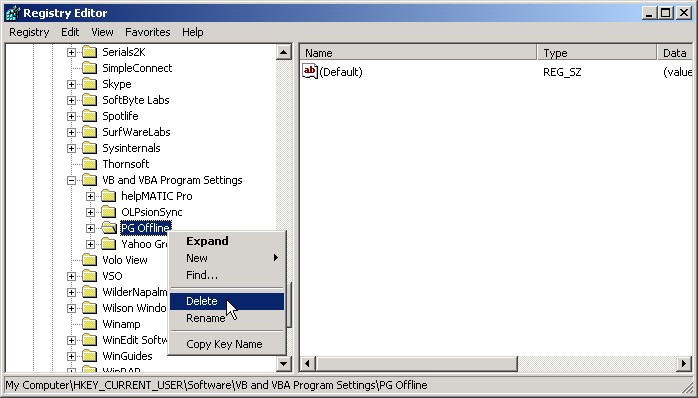Expand the Skype key
698x398 pixels.
[71, 85]
